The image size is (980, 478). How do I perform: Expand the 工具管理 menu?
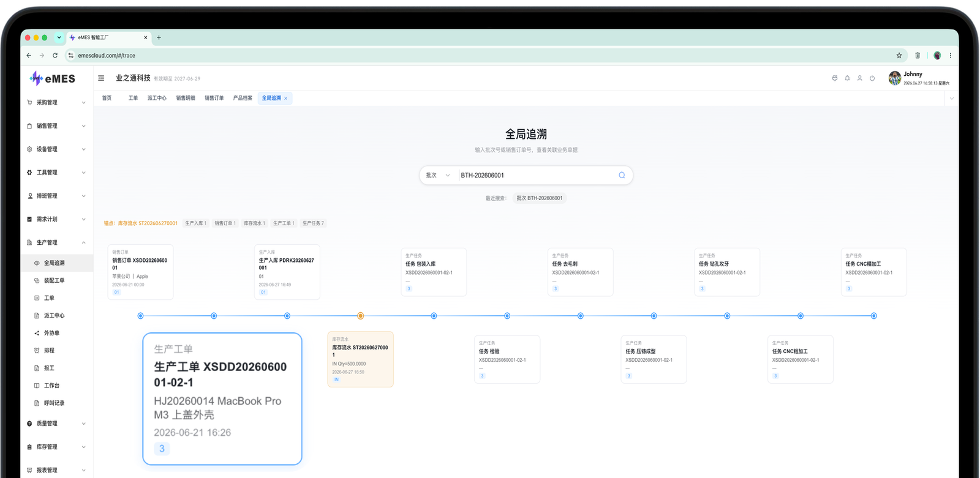pos(57,173)
